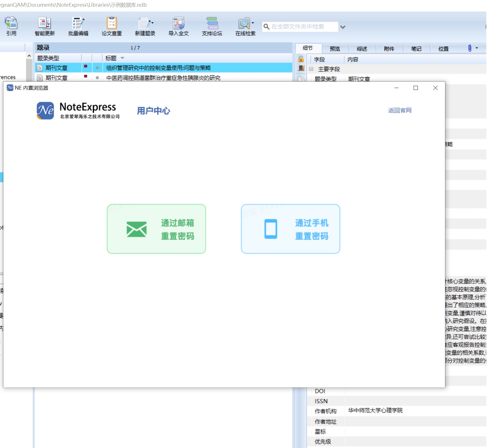Click the magnifier icon in search box
The width and height of the screenshot is (488, 448).
(x=266, y=27)
